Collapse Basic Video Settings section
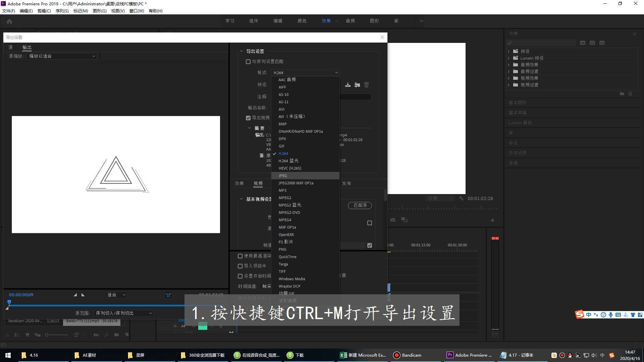The image size is (644, 362). pos(241,199)
